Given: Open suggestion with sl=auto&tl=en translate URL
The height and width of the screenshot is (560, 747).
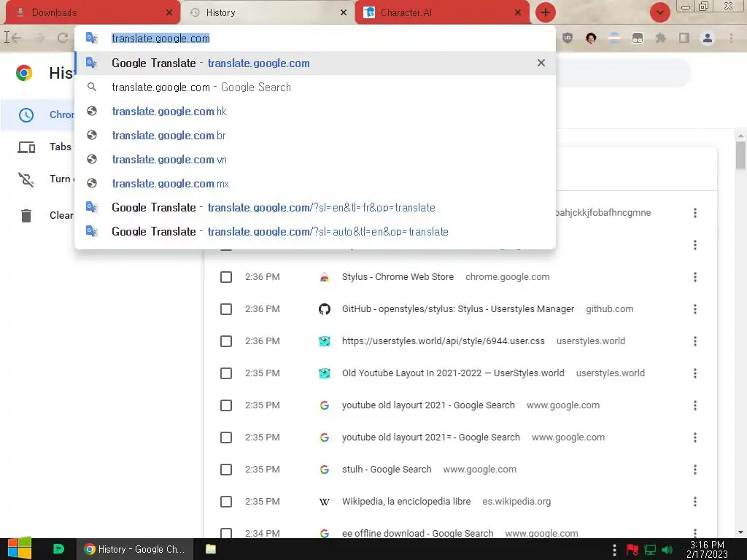Looking at the screenshot, I should (314, 231).
